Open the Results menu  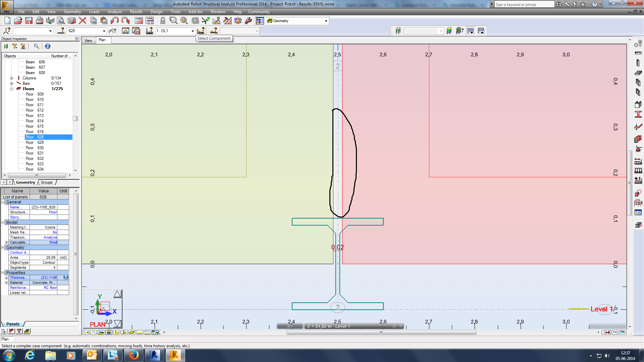click(136, 12)
